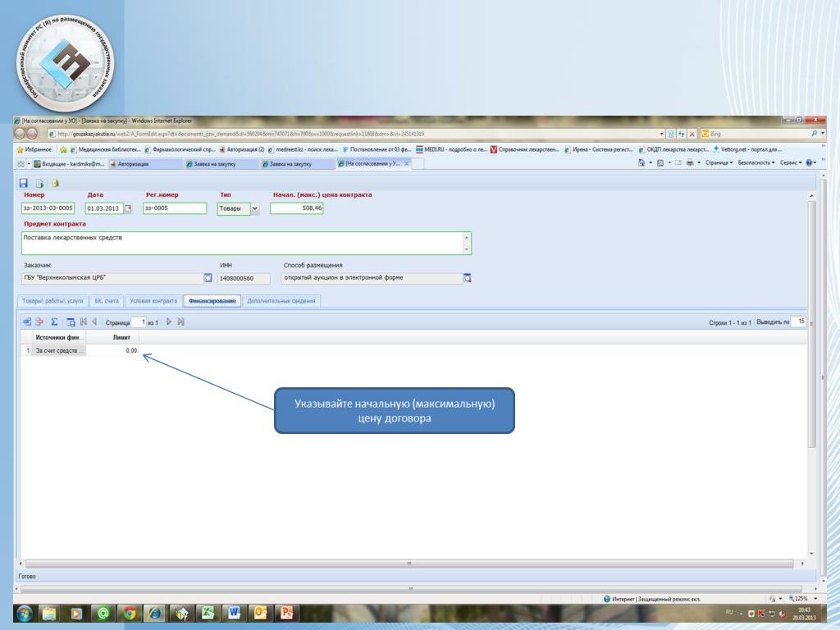Open the Избранное favorites button

coord(34,149)
